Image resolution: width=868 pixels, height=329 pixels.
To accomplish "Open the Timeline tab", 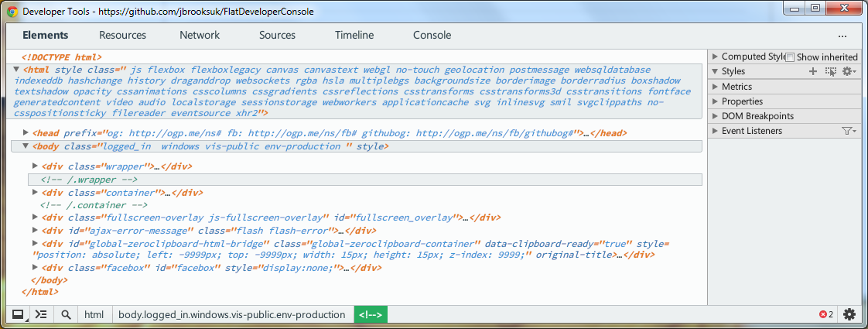I will 354,36.
